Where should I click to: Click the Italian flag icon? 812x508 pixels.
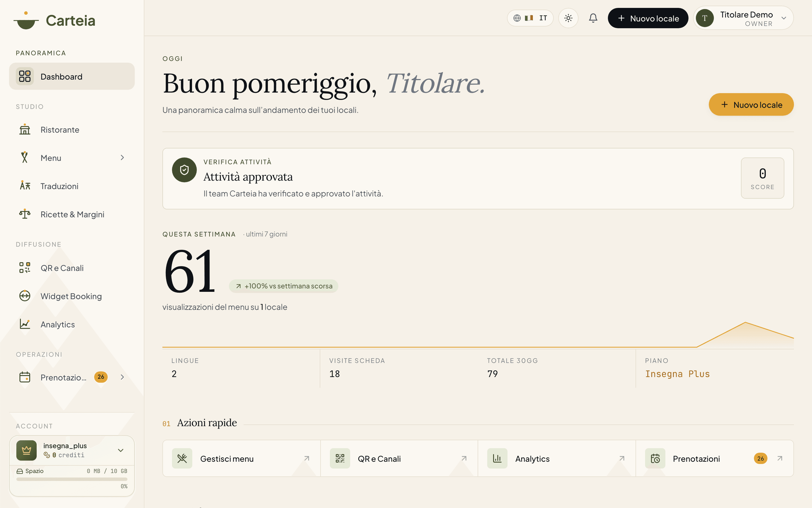coord(529,18)
